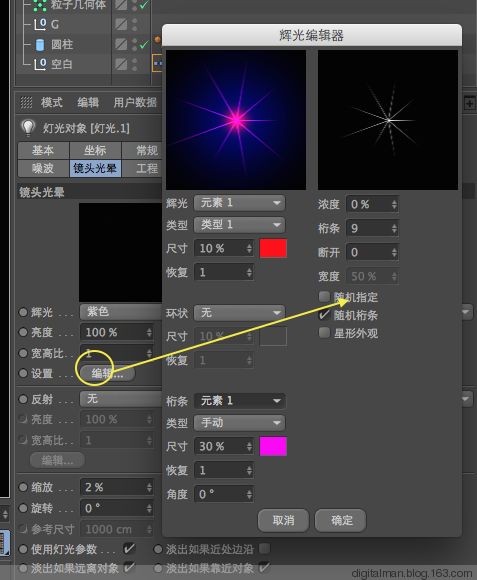
Task: Click the 取消 button
Action: (x=283, y=520)
